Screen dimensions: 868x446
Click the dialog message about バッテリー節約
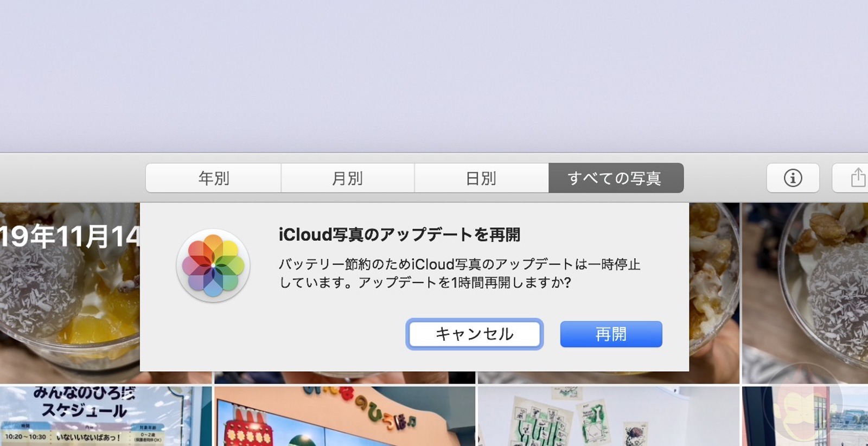point(459,273)
